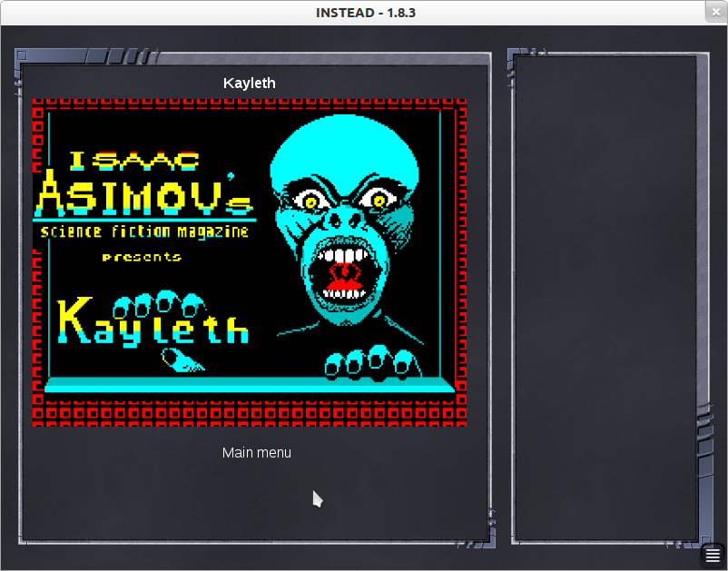
Task: Click the alien's left yellow eye
Action: pyautogui.click(x=310, y=202)
